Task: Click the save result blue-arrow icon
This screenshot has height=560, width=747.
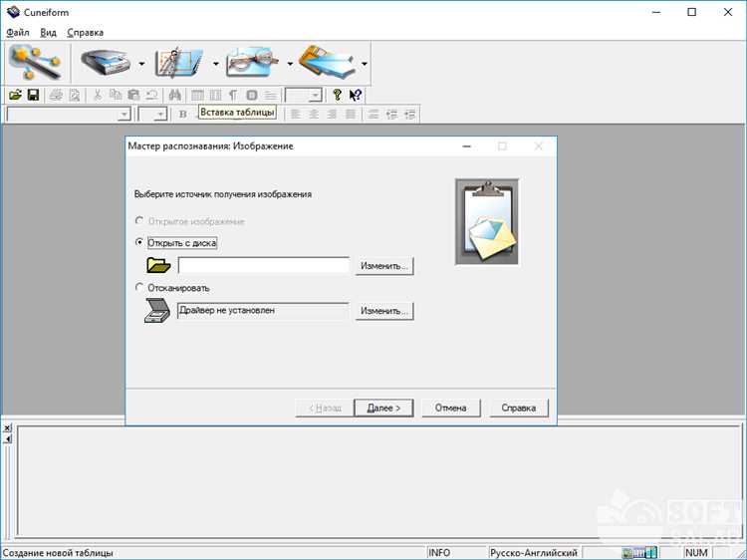Action: [x=327, y=63]
